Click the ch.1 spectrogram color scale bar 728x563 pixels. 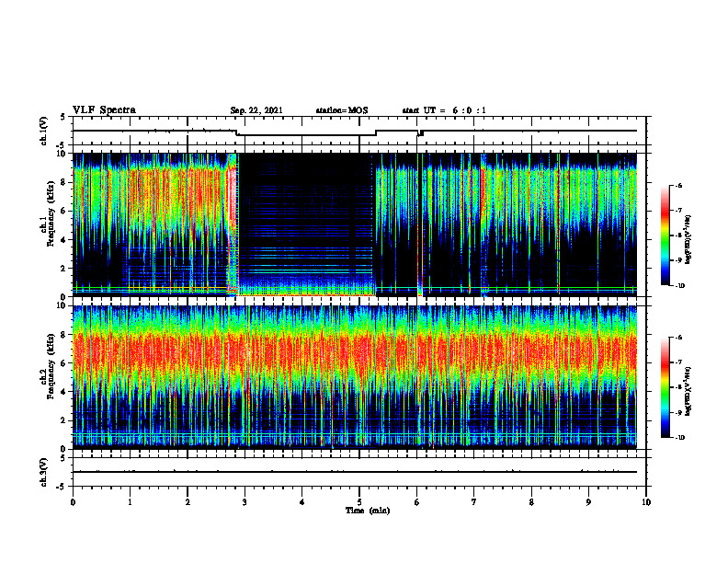tap(665, 236)
